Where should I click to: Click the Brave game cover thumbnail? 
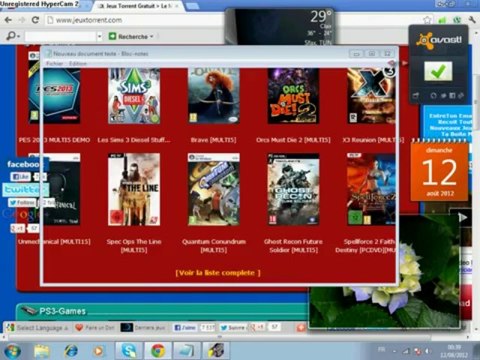point(214,96)
